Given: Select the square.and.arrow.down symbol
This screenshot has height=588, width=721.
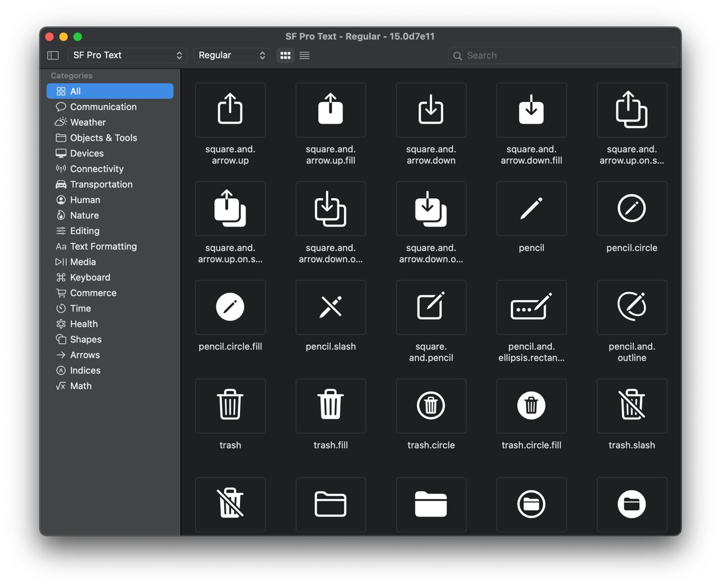Looking at the screenshot, I should pos(431,110).
